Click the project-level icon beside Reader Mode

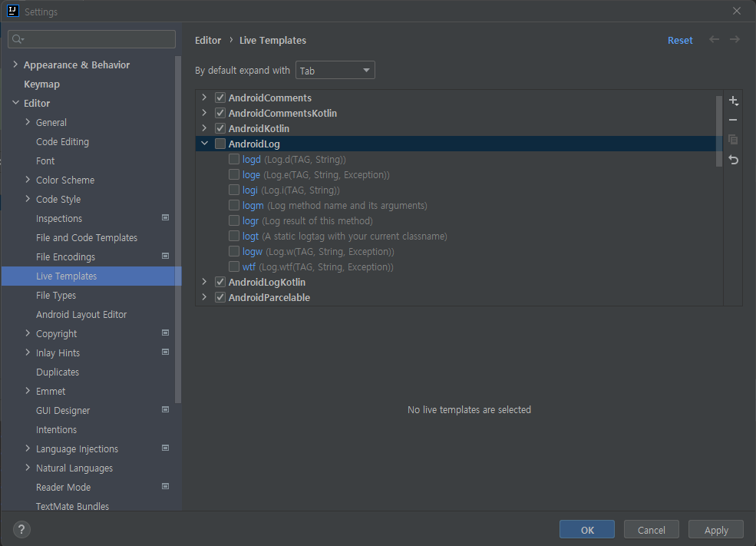(x=165, y=486)
